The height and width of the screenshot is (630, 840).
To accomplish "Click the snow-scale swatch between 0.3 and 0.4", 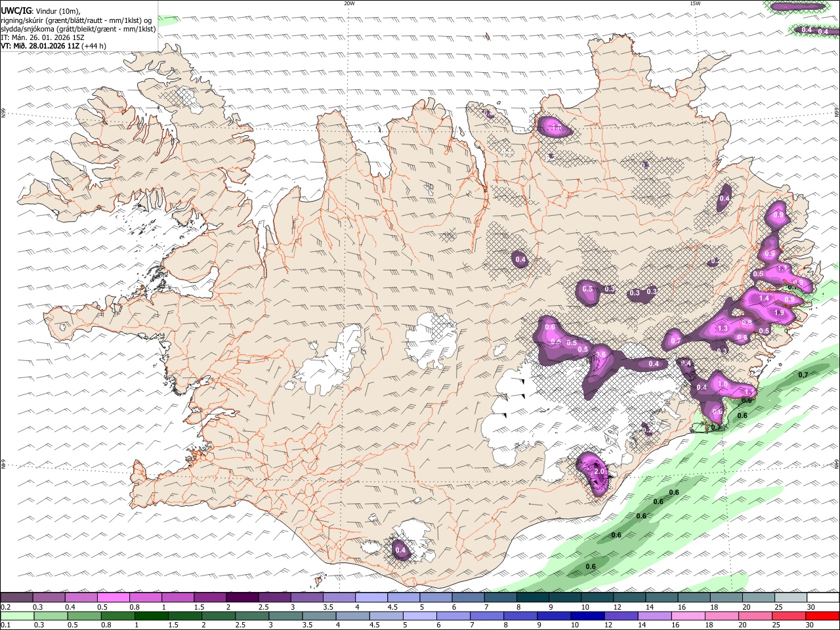I will click(49, 598).
